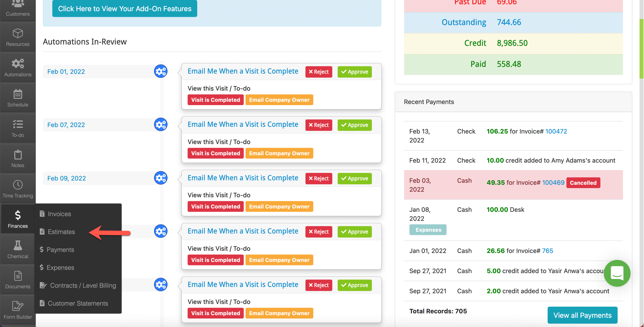Viewport: 644px width, 327px height.
Task: Approve the Feb 09, 2022 automation
Action: (x=354, y=178)
